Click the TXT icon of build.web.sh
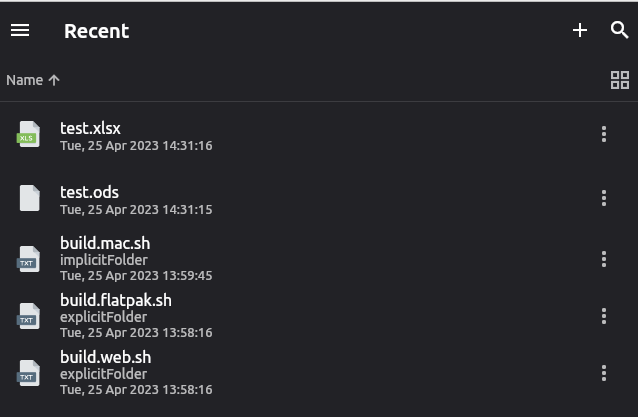The image size is (638, 417). click(28, 373)
